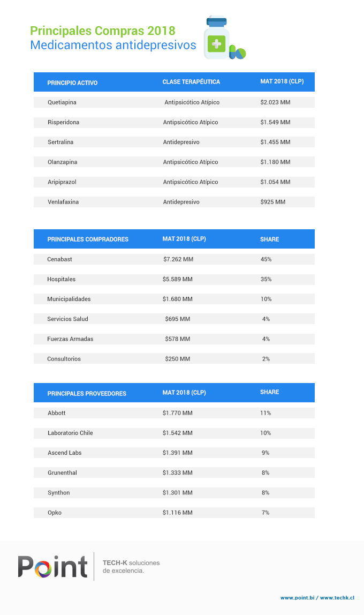The image size is (364, 615).
Task: Select the Abbott supplier row
Action: pyautogui.click(x=174, y=413)
